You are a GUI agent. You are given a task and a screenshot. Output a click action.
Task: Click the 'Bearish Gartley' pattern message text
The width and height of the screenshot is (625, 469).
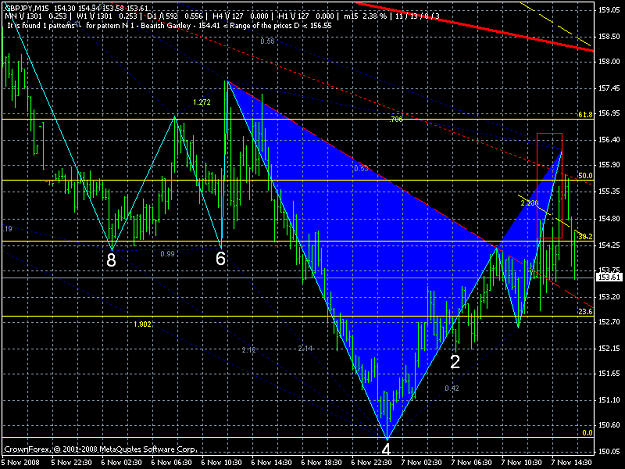[164, 26]
